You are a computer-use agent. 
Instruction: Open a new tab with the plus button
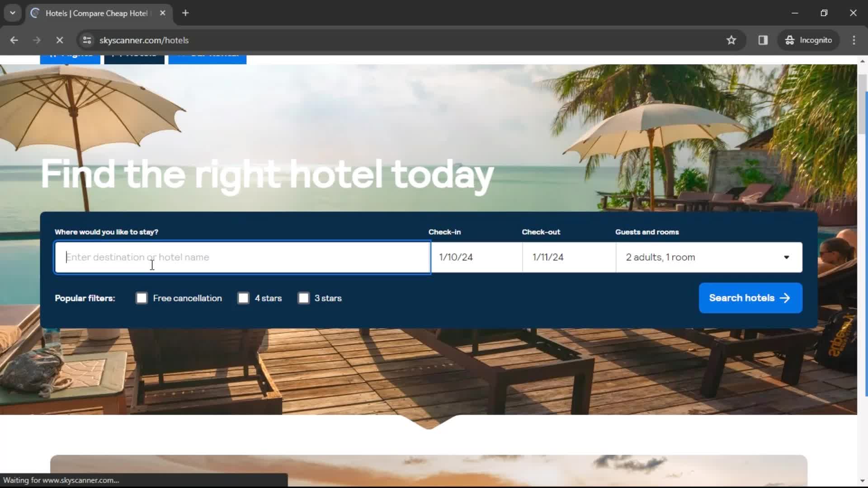tap(185, 13)
